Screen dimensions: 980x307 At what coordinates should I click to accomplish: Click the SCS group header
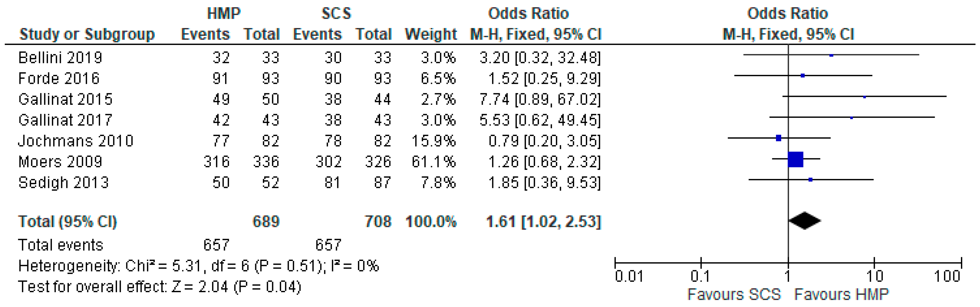[336, 14]
